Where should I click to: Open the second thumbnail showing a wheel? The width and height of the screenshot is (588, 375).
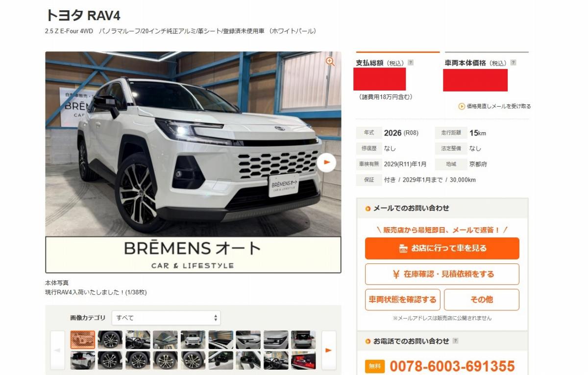tap(110, 339)
